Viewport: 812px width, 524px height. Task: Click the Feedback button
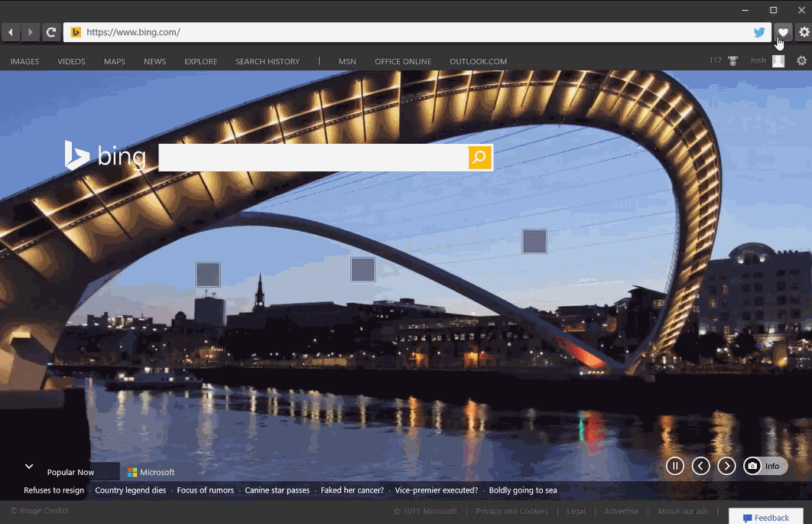tap(766, 518)
